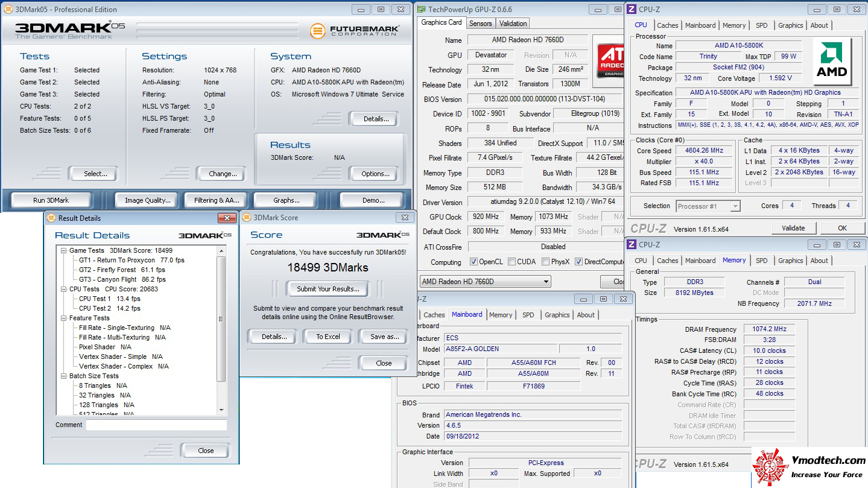Click Details in the 3DMark Score dialog
The height and width of the screenshot is (488, 868).
coord(272,337)
